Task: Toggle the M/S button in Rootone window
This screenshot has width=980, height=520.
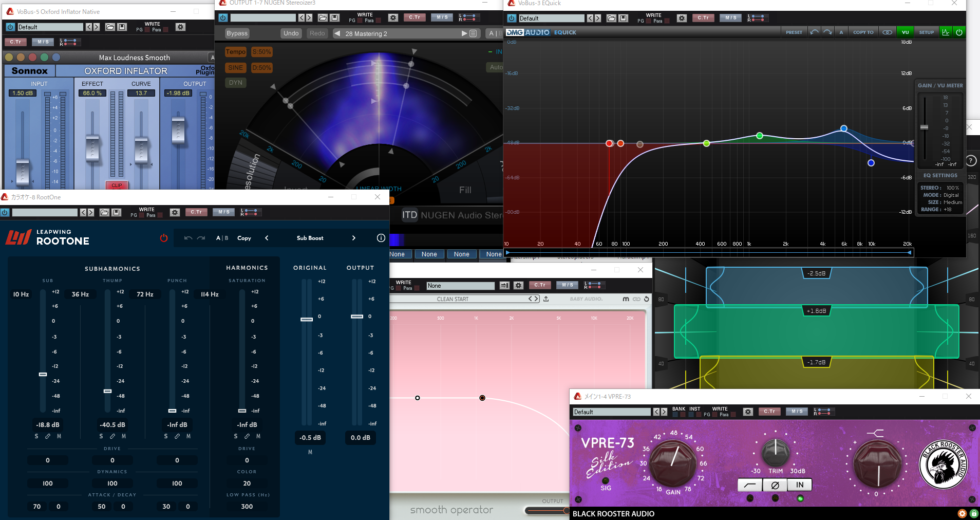Action: [x=224, y=212]
